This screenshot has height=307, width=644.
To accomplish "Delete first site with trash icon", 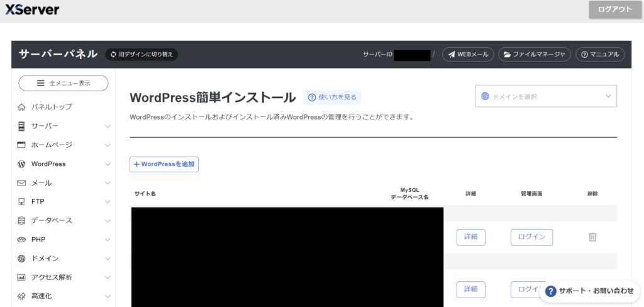I will click(x=592, y=237).
